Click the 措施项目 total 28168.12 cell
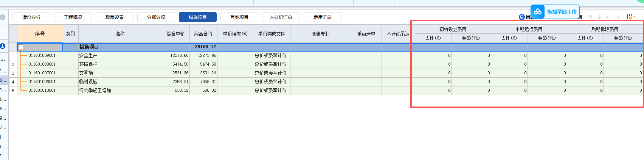Viewport: 644px width, 160px height. click(203, 47)
